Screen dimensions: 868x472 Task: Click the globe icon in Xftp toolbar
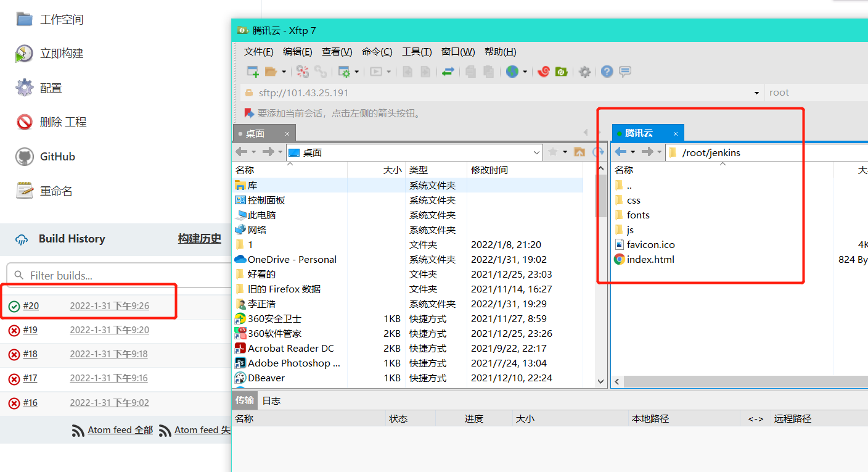(x=512, y=72)
